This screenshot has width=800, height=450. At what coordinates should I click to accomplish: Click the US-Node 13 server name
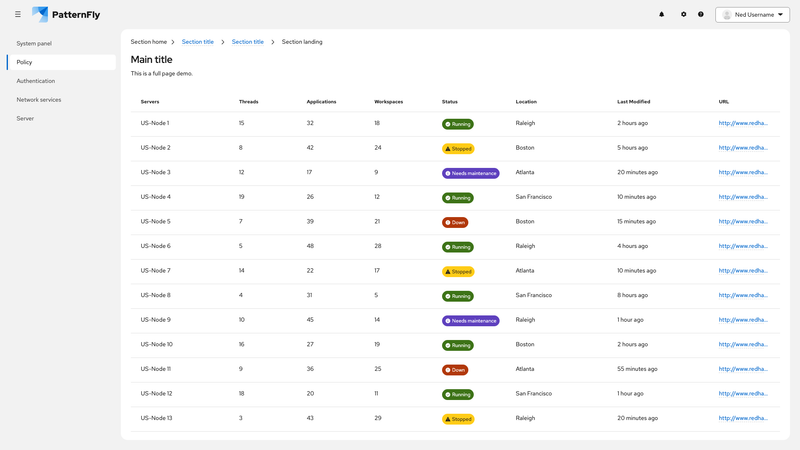click(156, 418)
